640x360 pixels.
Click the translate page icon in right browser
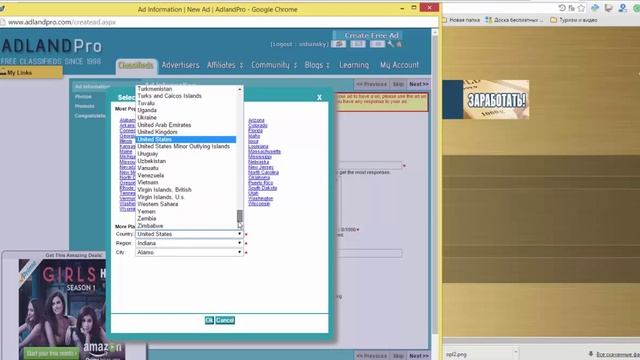pyautogui.click(x=571, y=8)
